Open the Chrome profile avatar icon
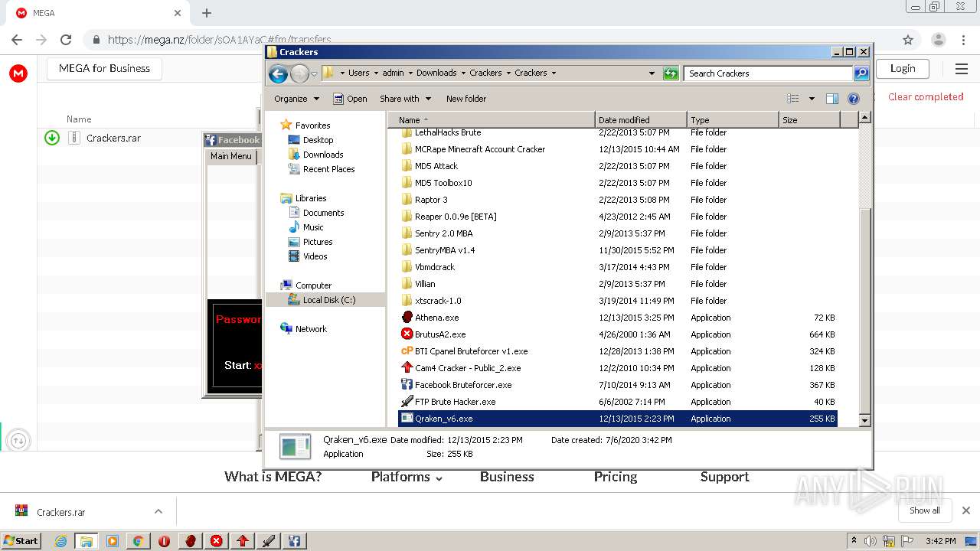980x551 pixels. (938, 40)
